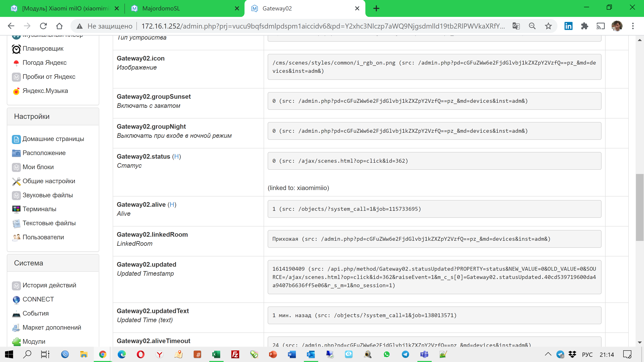Open the Планировщик scheduler section

43,49
